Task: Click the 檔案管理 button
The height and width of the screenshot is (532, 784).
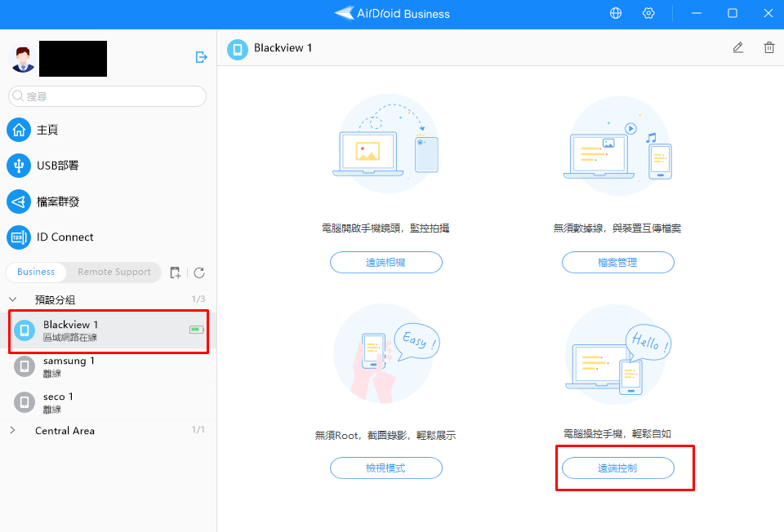Action: pos(618,262)
